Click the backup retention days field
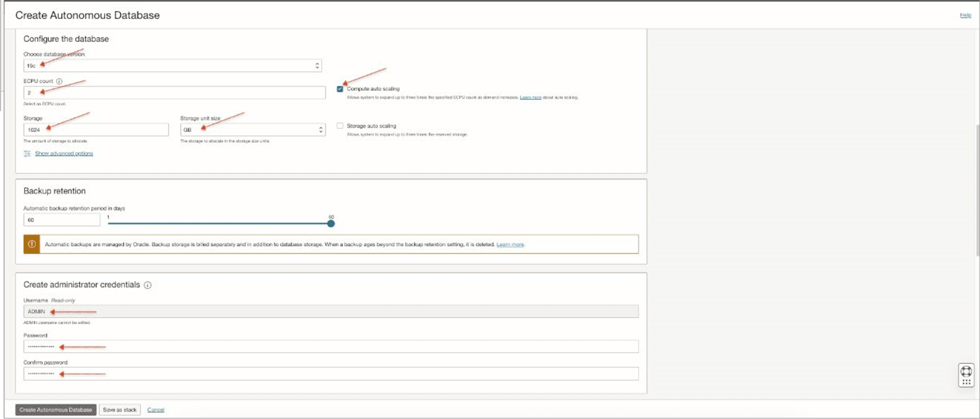This screenshot has height=419, width=980. [x=62, y=220]
